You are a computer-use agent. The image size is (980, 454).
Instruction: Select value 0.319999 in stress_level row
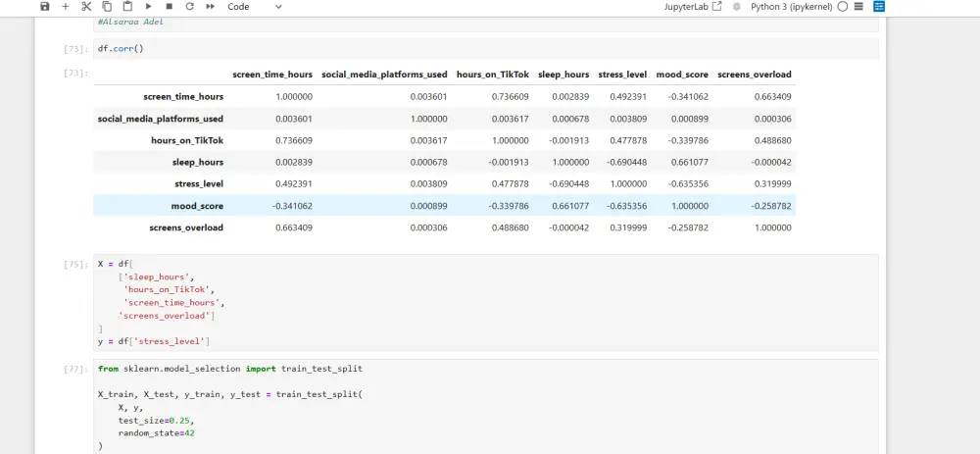click(773, 183)
